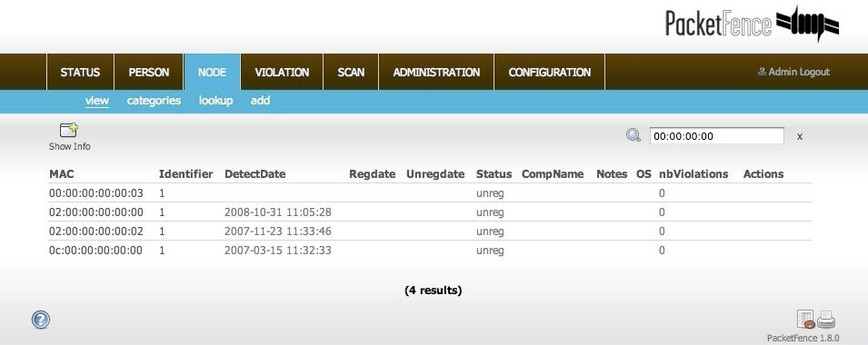Open the help question mark icon
The width and height of the screenshot is (868, 345).
pyautogui.click(x=41, y=320)
